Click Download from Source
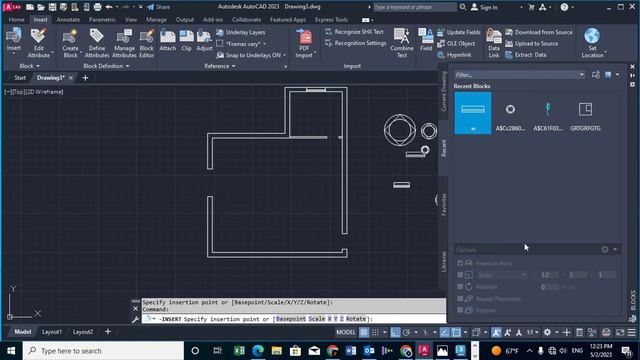640x360 pixels. (x=539, y=32)
